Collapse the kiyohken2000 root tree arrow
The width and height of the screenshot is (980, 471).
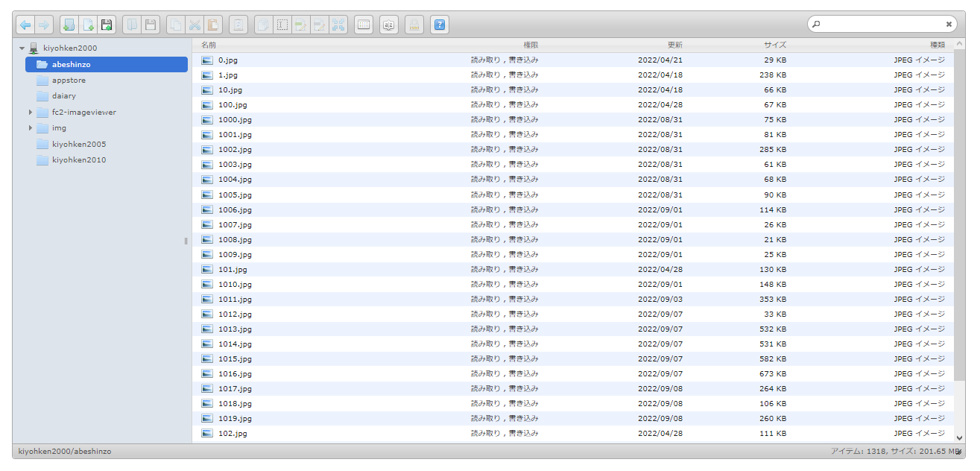[22, 48]
